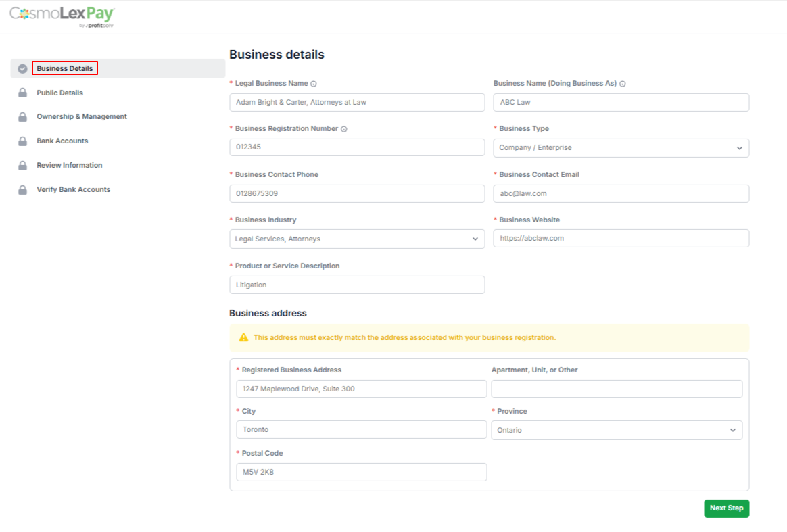
Task: Click the 'Business details' page heading
Action: pyautogui.click(x=277, y=55)
